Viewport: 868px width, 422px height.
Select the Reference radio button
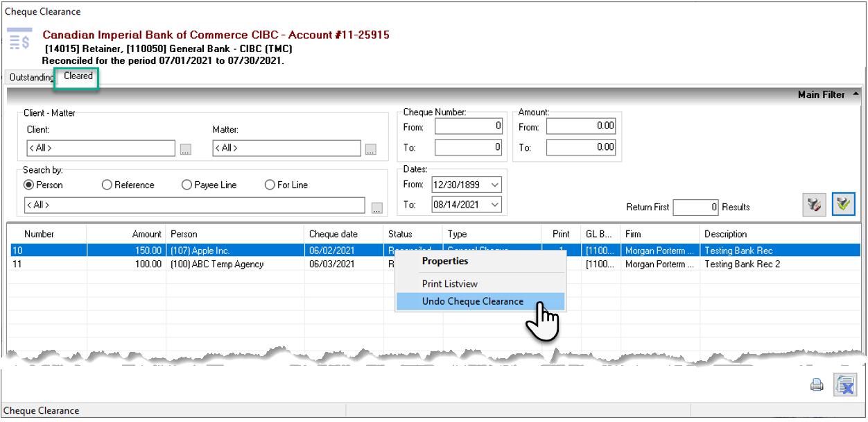(128, 185)
